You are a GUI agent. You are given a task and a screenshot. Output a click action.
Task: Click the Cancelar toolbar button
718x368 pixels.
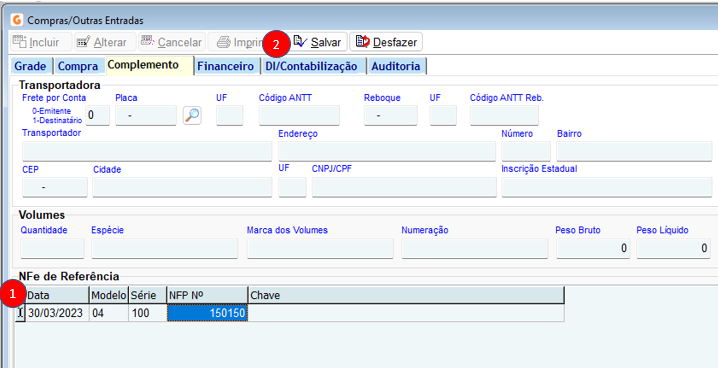coord(172,42)
